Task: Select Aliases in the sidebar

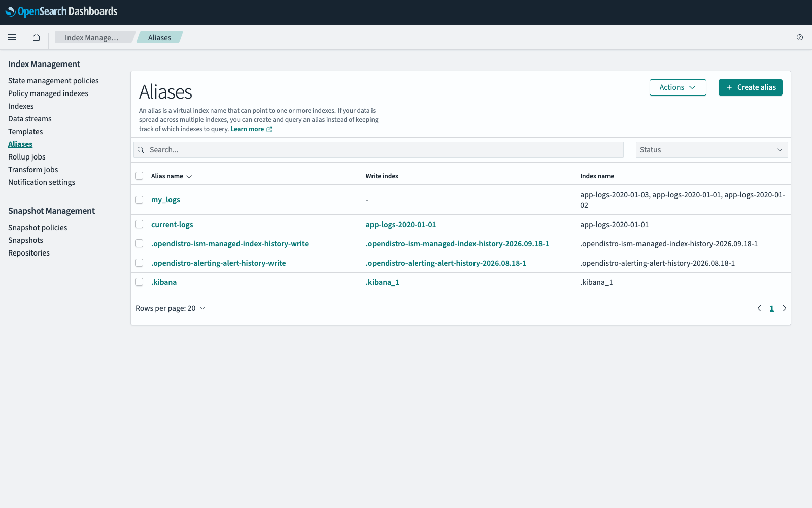Action: pyautogui.click(x=20, y=144)
